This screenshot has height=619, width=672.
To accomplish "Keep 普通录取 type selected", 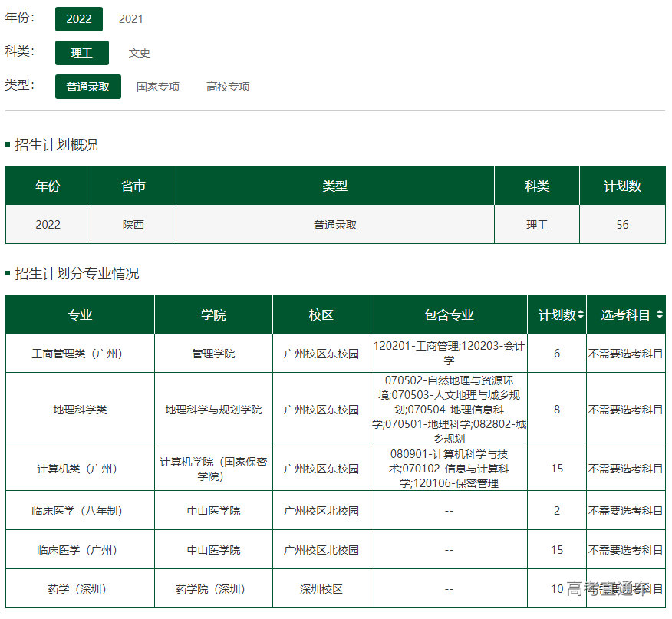I will coord(87,87).
